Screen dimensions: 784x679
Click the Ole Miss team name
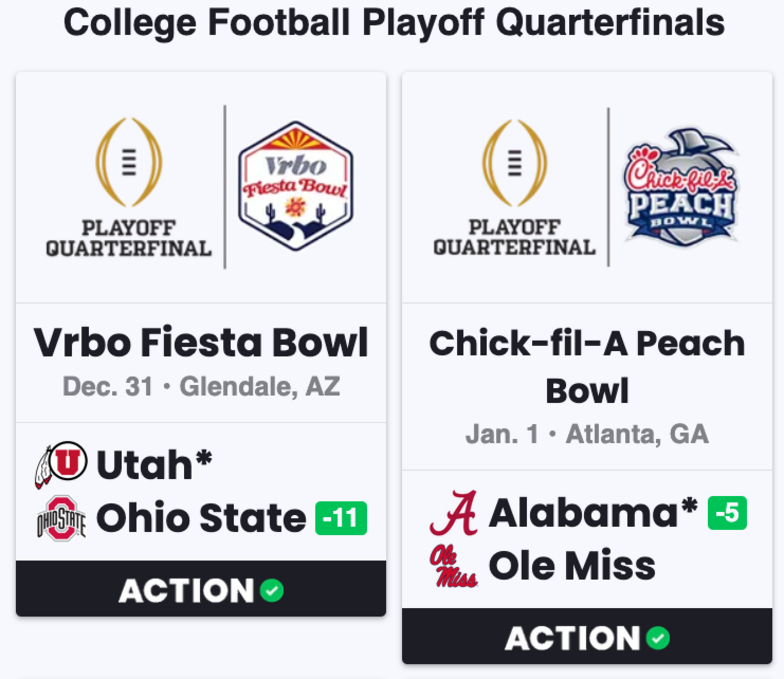(572, 566)
